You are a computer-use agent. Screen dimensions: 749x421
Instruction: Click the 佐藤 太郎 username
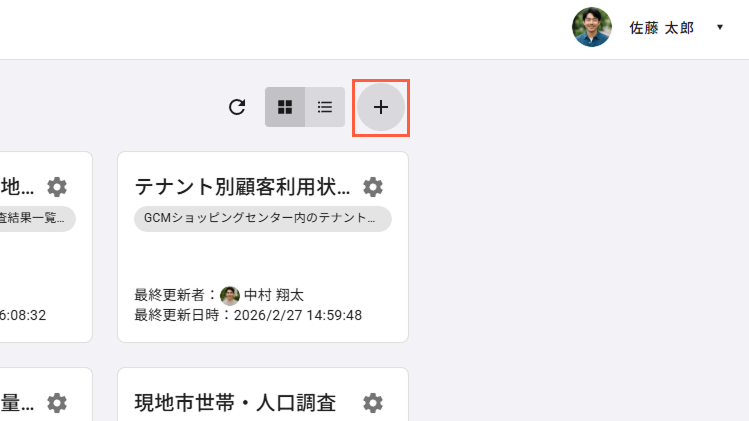[661, 28]
